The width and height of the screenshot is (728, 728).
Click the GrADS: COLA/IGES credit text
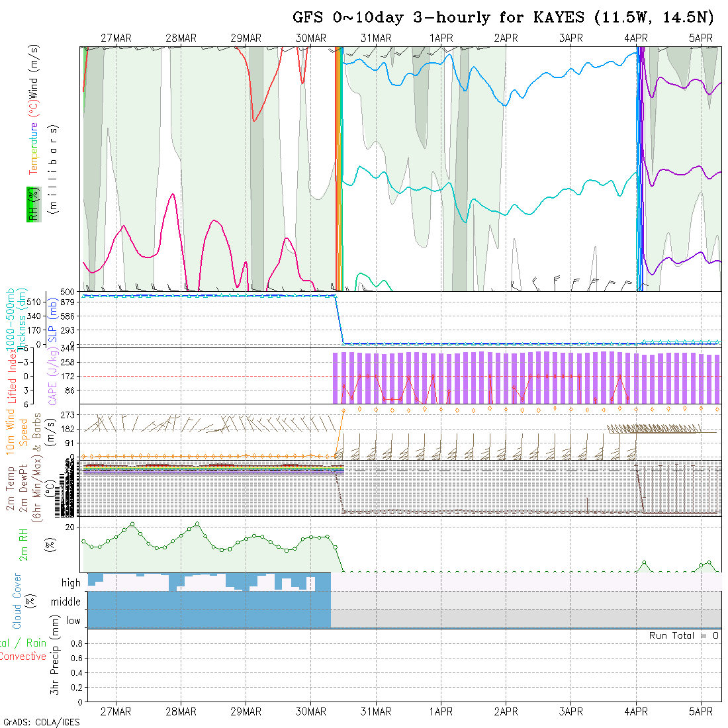[41, 722]
